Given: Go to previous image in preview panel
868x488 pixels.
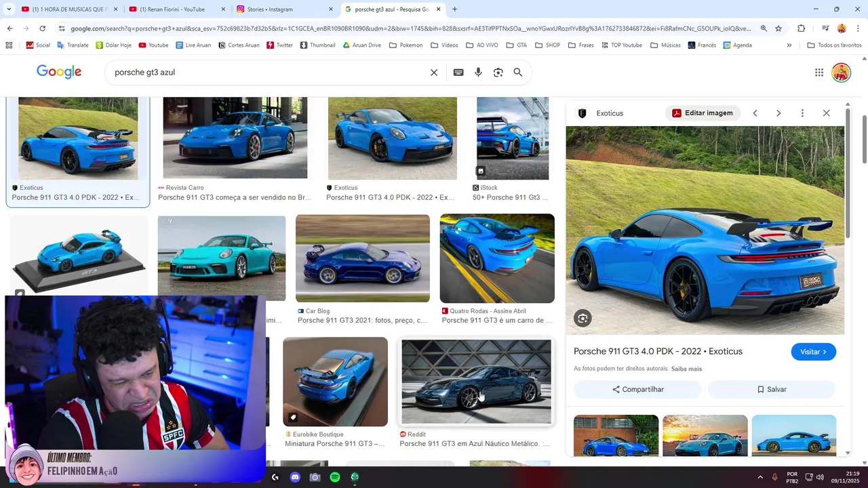Looking at the screenshot, I should (755, 113).
